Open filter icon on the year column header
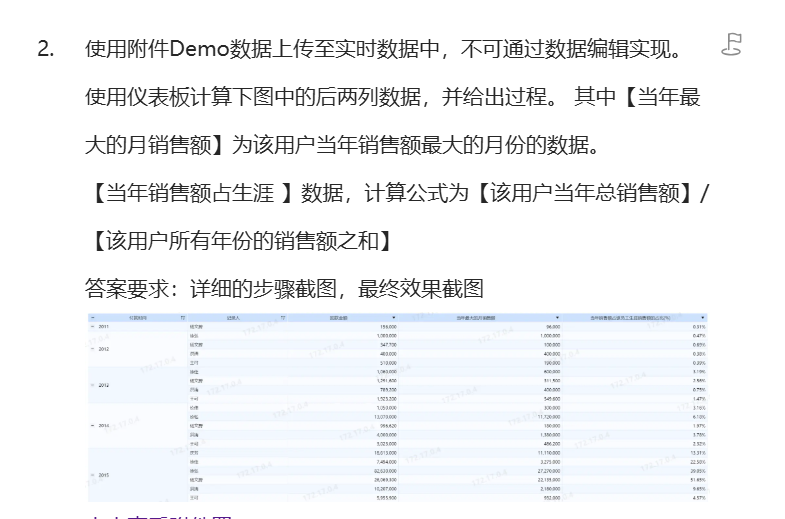The height and width of the screenshot is (519, 785). (x=183, y=318)
